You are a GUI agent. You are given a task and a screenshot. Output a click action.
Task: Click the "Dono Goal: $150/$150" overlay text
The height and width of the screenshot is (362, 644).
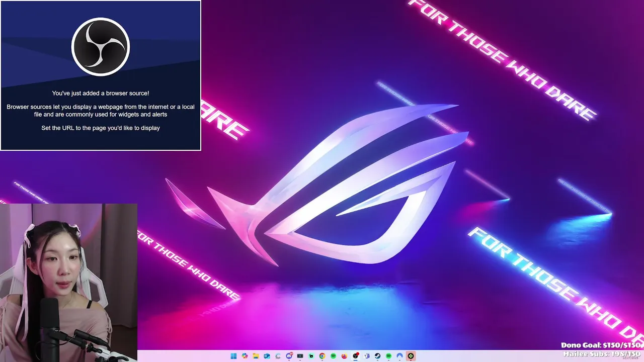click(x=602, y=345)
